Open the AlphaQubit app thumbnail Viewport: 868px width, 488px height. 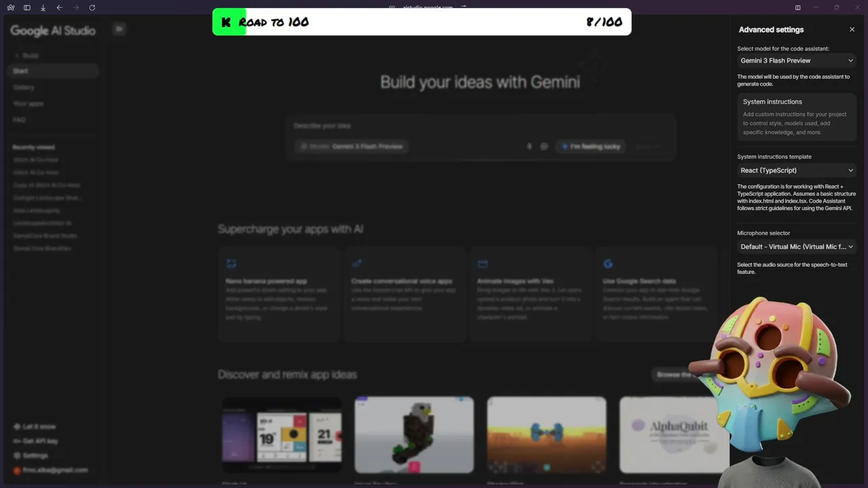tap(675, 434)
